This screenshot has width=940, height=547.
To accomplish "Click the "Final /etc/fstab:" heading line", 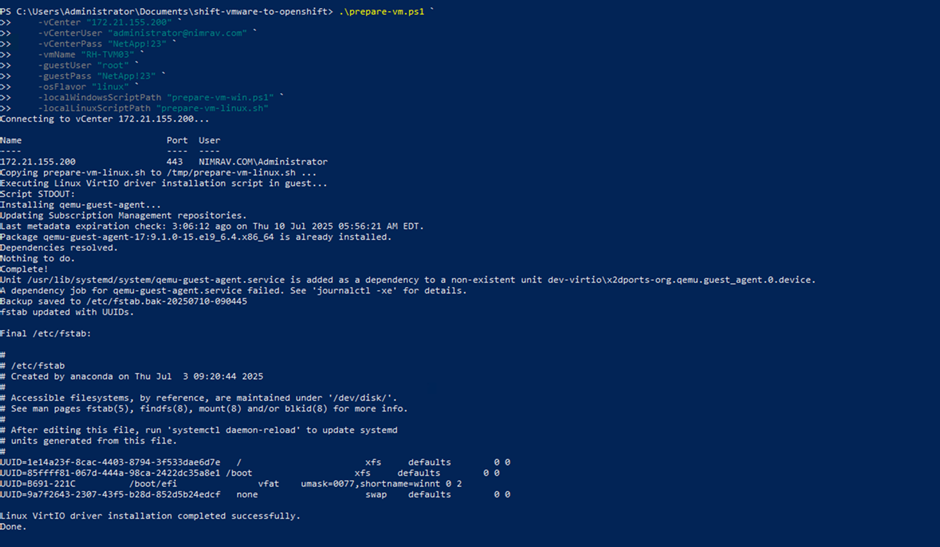I will click(x=45, y=333).
